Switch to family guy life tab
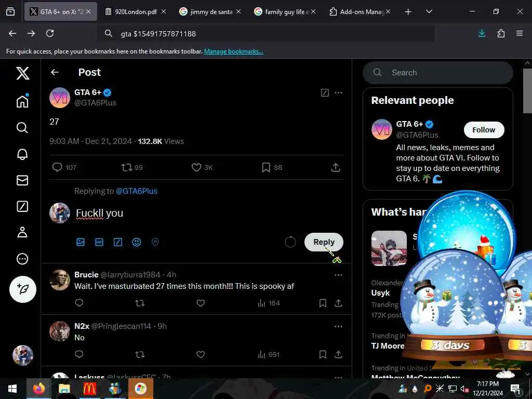The image size is (532, 399). (x=285, y=11)
